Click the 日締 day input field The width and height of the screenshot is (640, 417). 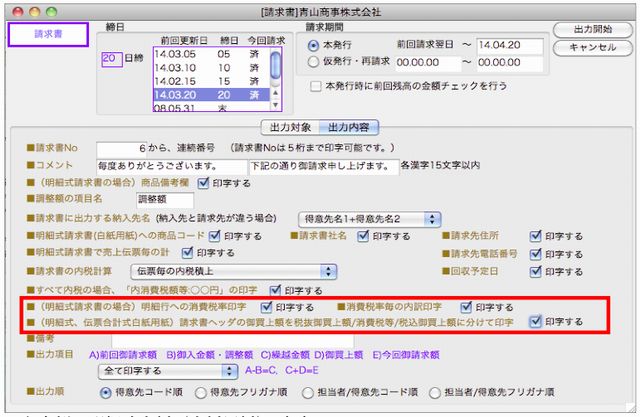click(x=112, y=58)
